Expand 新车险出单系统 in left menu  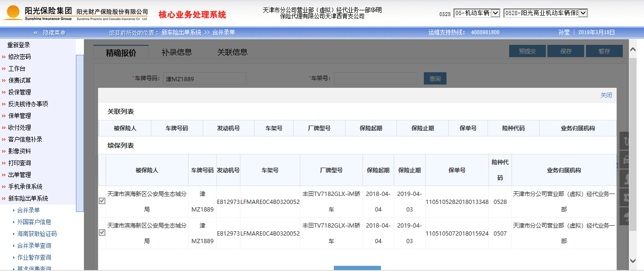coord(28,198)
